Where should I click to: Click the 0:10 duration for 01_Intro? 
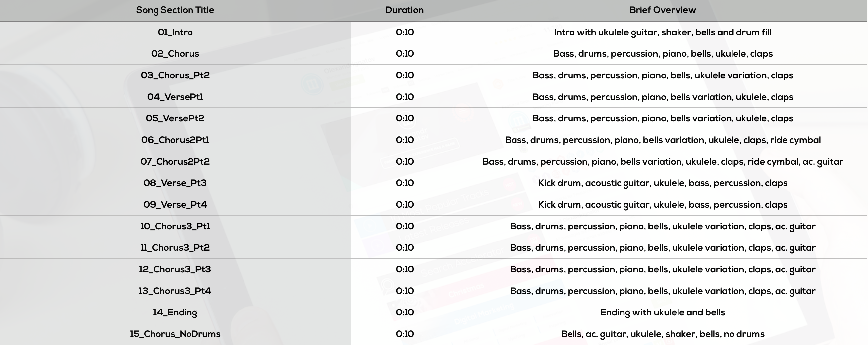(x=405, y=32)
